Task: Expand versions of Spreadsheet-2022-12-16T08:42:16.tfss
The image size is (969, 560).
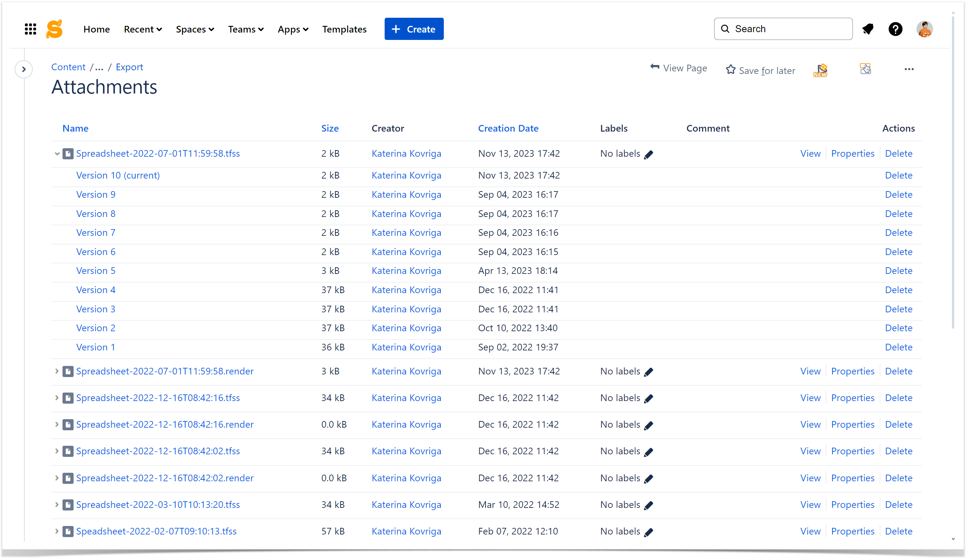Action: coord(57,398)
